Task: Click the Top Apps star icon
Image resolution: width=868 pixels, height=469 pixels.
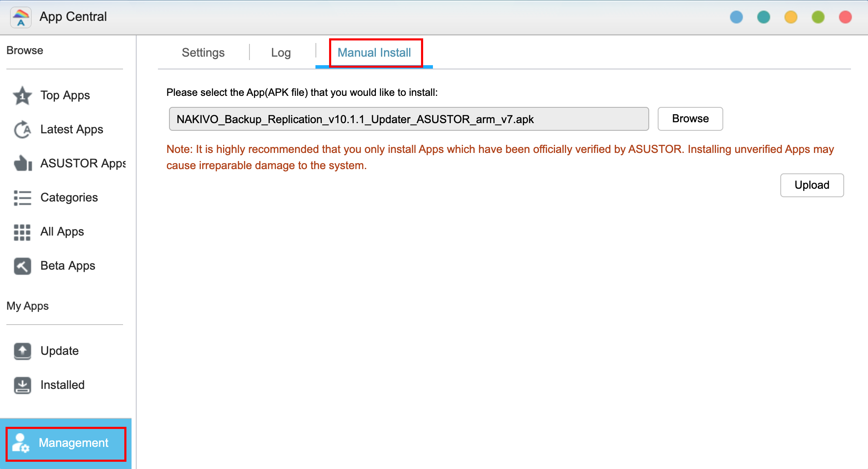Action: (x=23, y=95)
